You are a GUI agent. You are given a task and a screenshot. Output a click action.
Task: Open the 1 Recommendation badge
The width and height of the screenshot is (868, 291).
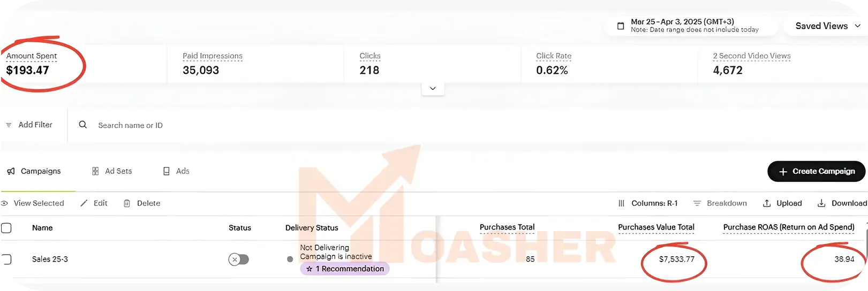coord(345,269)
